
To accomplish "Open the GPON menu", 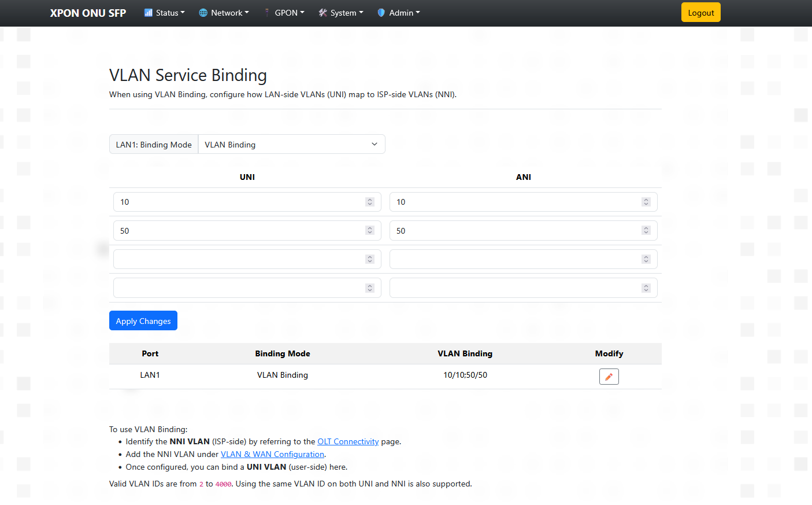I will tap(284, 13).
